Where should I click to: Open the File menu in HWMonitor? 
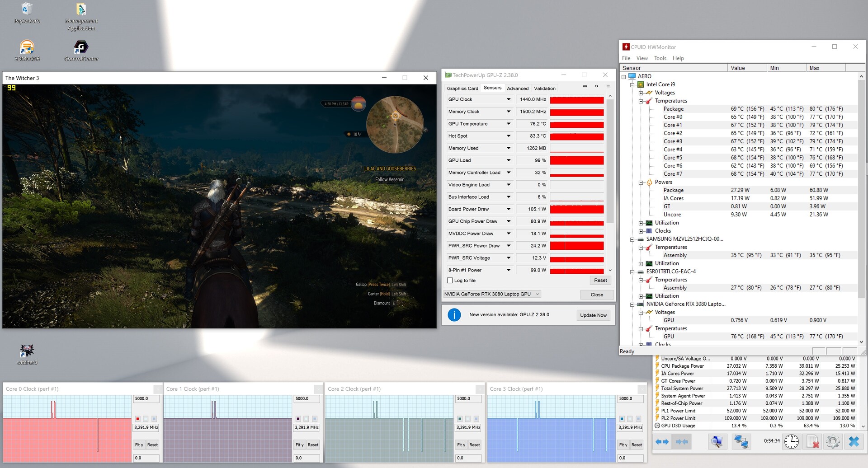pos(626,58)
